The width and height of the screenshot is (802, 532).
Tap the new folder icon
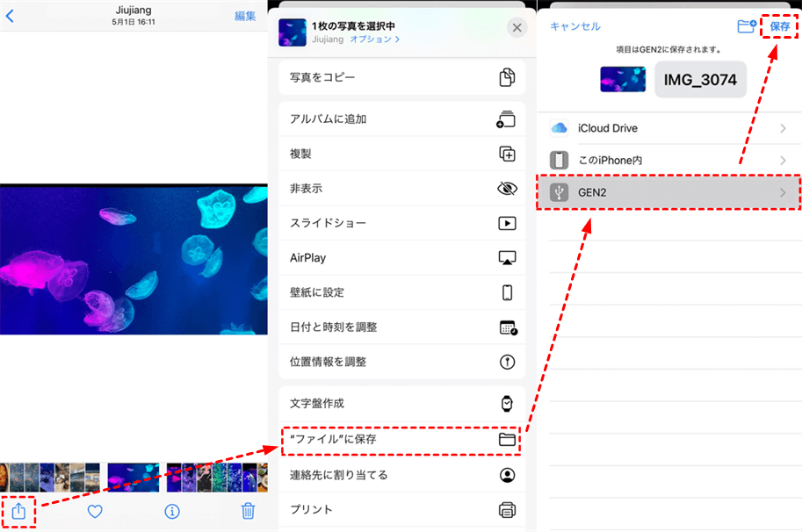tap(747, 26)
